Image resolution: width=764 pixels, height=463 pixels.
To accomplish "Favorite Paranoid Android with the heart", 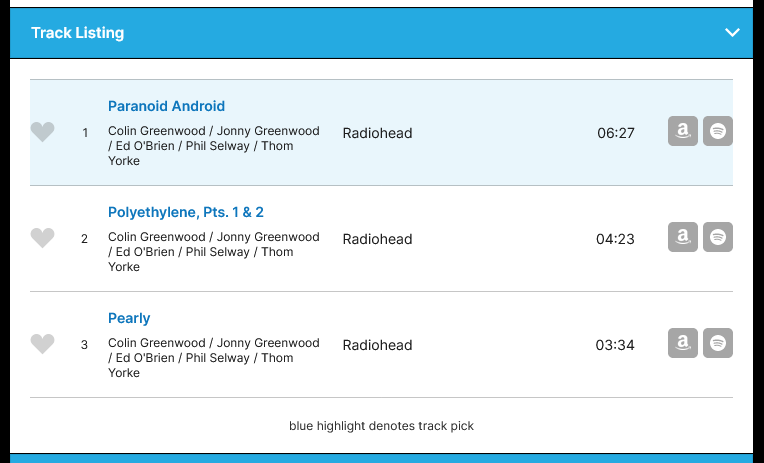I will [x=42, y=132].
